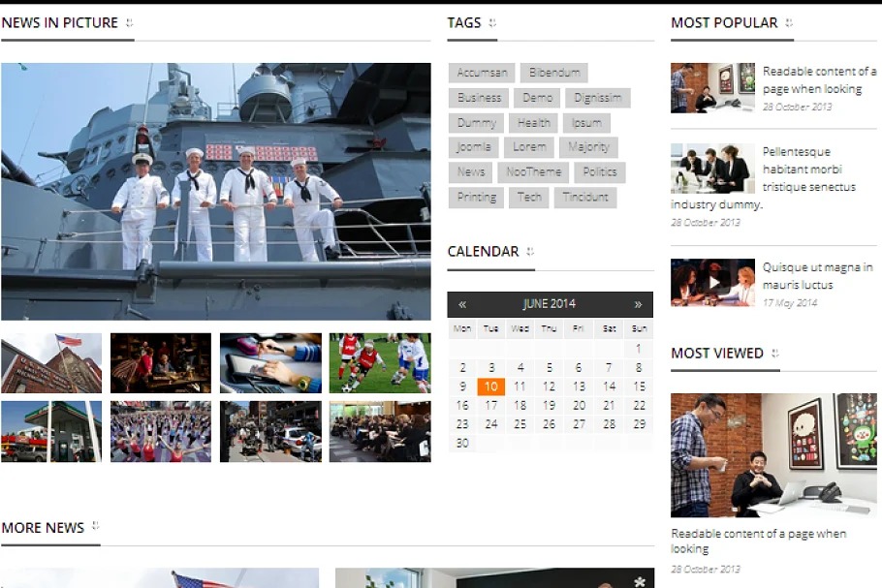Viewport: 882px width, 588px height.
Task: Click the icon next to Most Popular heading
Action: (x=789, y=22)
